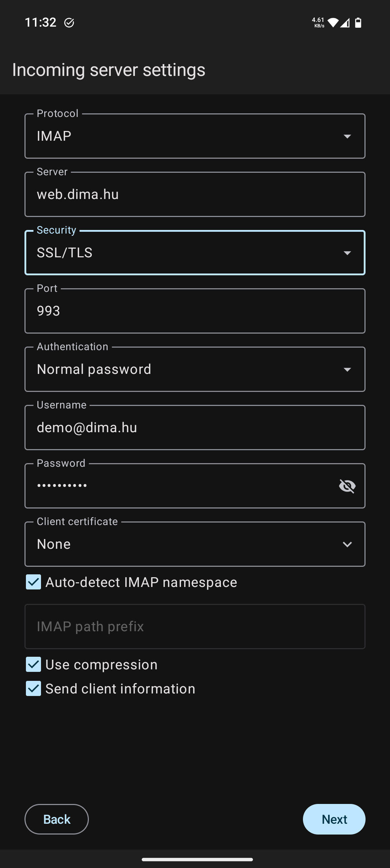Screen dimensions: 390x868
Task: Uncheck Auto-detect IMAP namespace
Action: coord(33,582)
